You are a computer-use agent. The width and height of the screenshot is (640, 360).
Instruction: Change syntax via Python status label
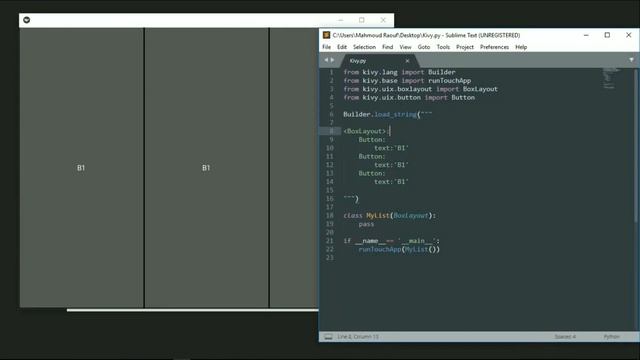611,337
